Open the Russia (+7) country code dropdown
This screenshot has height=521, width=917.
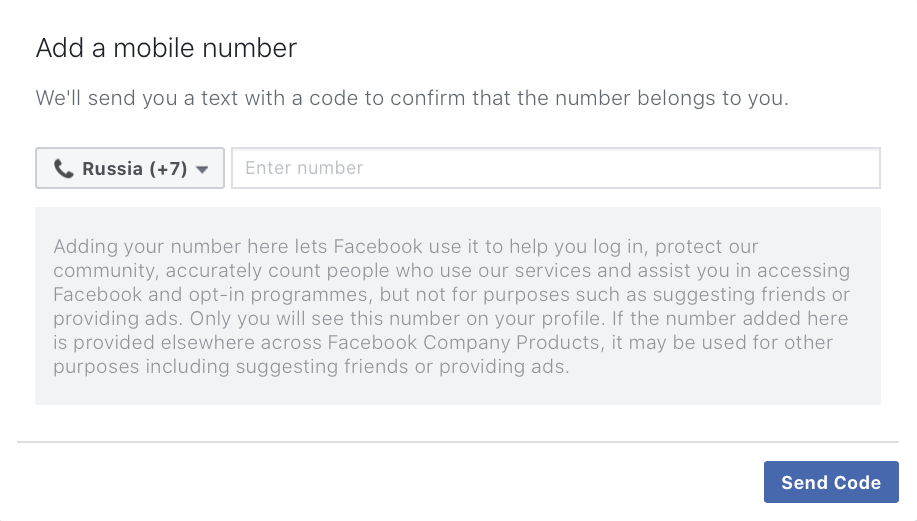click(130, 169)
